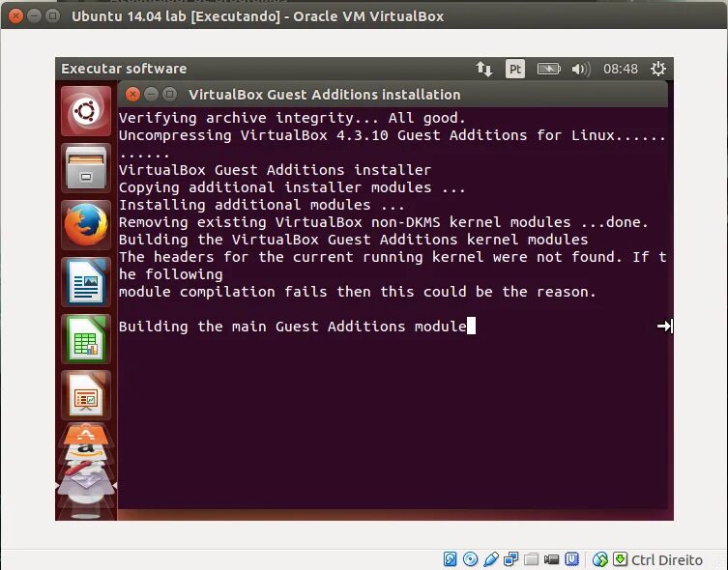Open the Amazon launcher icon
728x570 pixels.
(86, 451)
